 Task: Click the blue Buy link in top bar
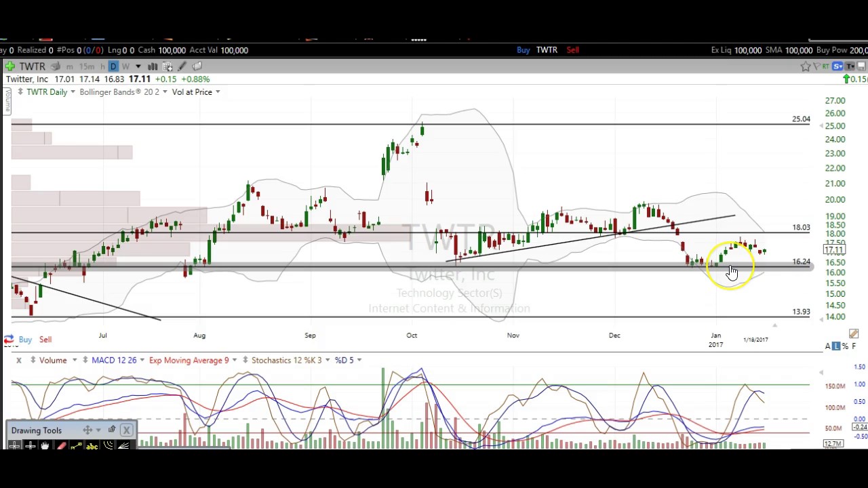pyautogui.click(x=523, y=50)
